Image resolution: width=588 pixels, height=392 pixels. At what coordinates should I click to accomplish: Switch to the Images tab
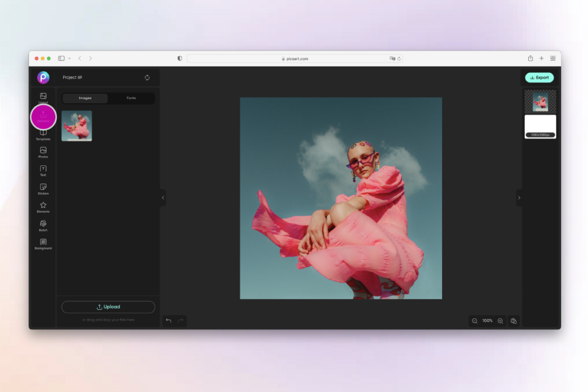[x=84, y=98]
